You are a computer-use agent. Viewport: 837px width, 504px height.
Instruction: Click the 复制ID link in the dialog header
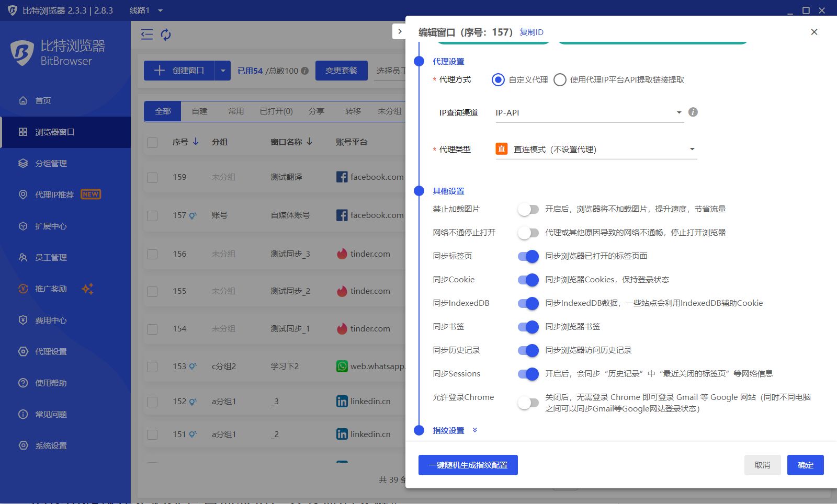[x=531, y=32]
